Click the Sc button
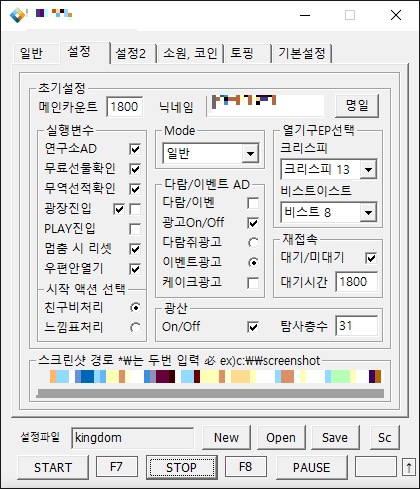 [x=385, y=437]
